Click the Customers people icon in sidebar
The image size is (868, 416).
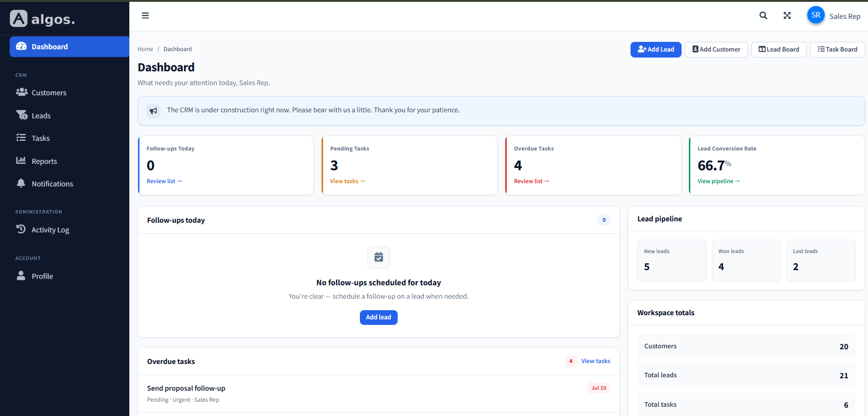click(x=22, y=92)
